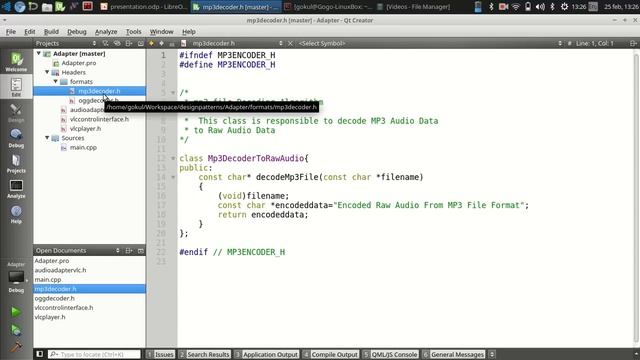Show the Issues output pane

click(x=160, y=354)
